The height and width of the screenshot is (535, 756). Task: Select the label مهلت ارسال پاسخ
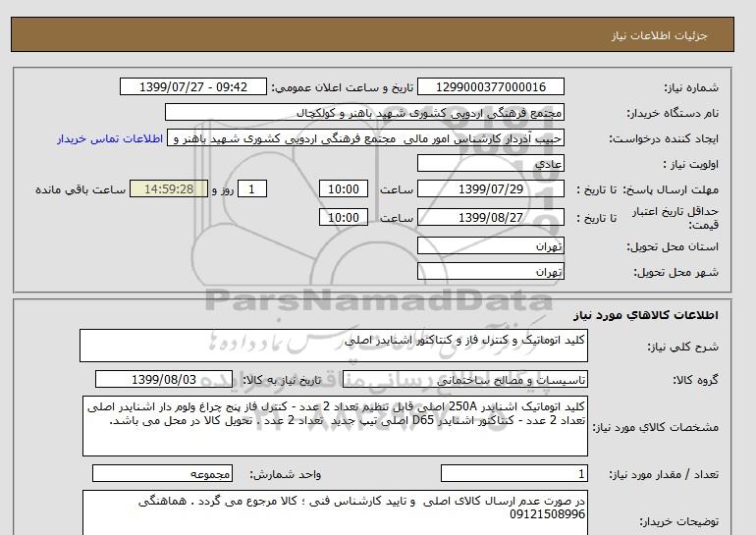pos(671,189)
